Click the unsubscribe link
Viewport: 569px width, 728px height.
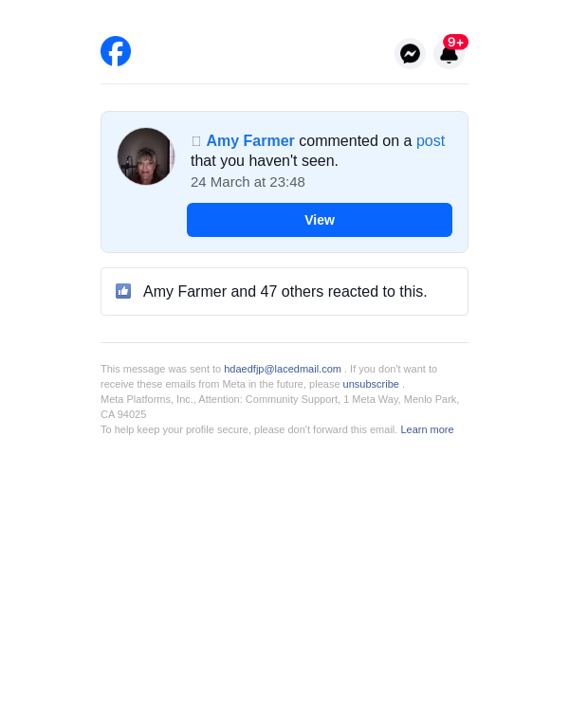tap(371, 384)
